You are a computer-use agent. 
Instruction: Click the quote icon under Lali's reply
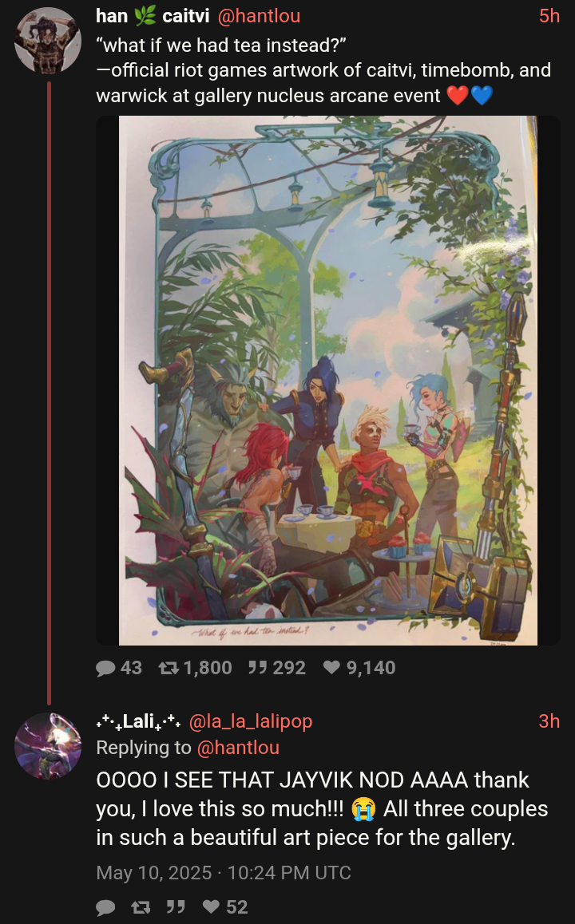pyautogui.click(x=175, y=907)
